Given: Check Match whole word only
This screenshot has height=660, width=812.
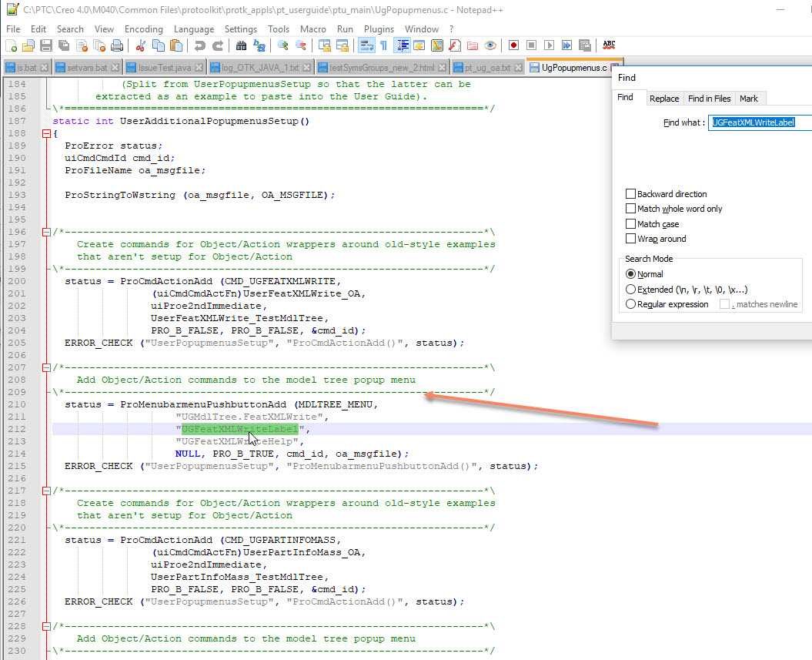Looking at the screenshot, I should click(x=631, y=209).
